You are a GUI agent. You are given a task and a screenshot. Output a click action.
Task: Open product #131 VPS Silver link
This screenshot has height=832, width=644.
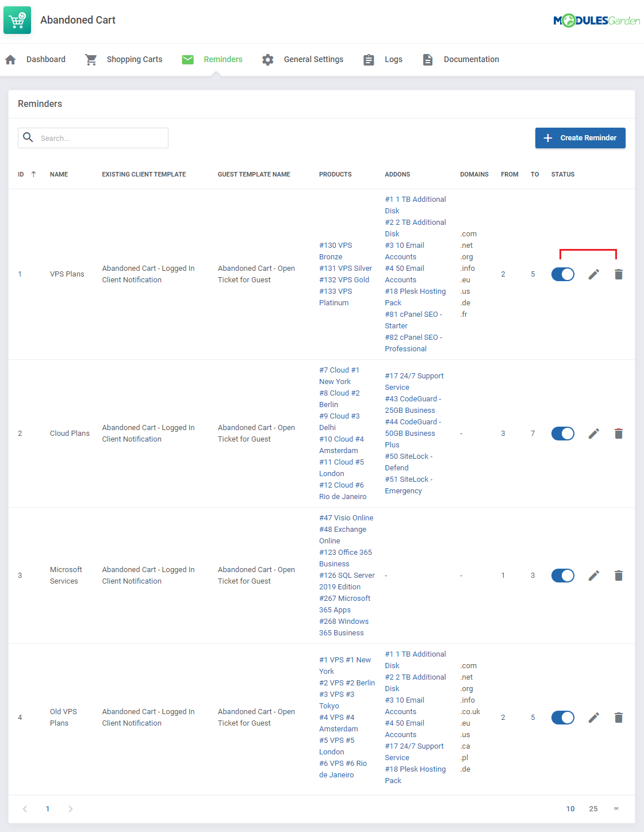click(x=346, y=269)
